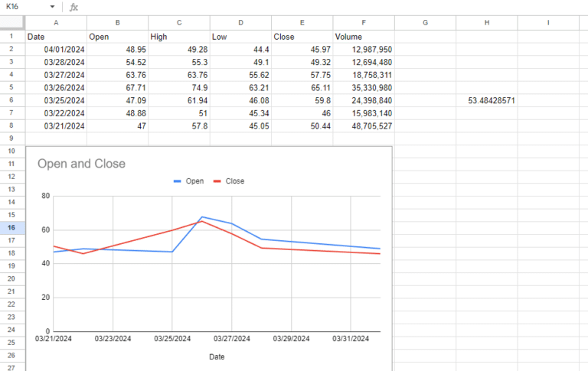Click the fx formula bar icon
Screen dimensions: 588x371
(73, 7)
